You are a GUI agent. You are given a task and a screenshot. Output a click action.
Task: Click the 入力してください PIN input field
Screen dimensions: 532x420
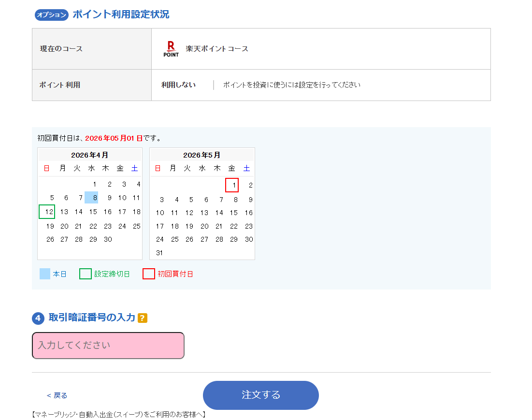108,345
